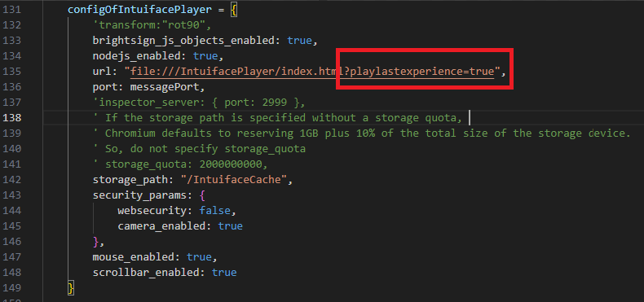Click the pink opening brace after security_params
644x302 pixels.
202,195
